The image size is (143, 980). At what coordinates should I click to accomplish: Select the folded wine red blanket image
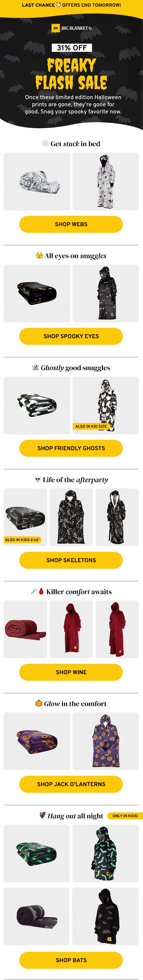26,629
